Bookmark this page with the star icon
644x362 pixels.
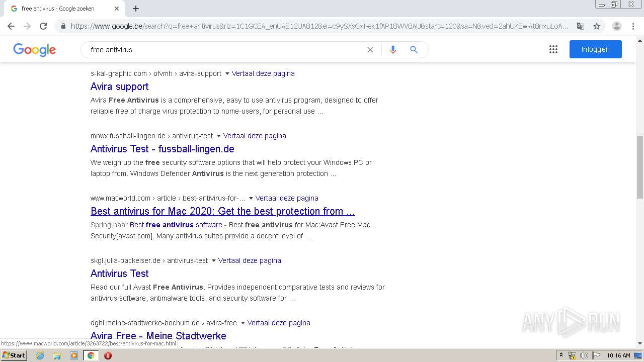[x=597, y=26]
